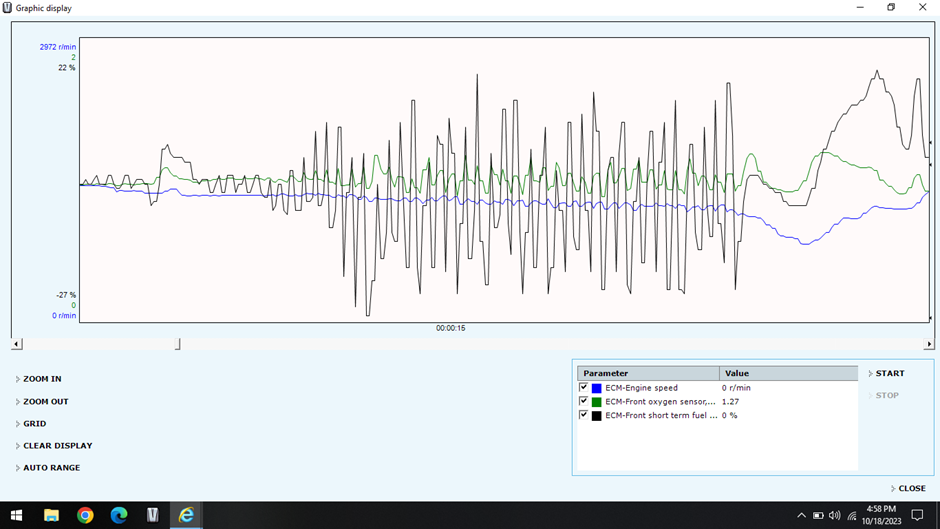This screenshot has height=529, width=940.
Task: Open File Explorer from the taskbar
Action: click(51, 515)
